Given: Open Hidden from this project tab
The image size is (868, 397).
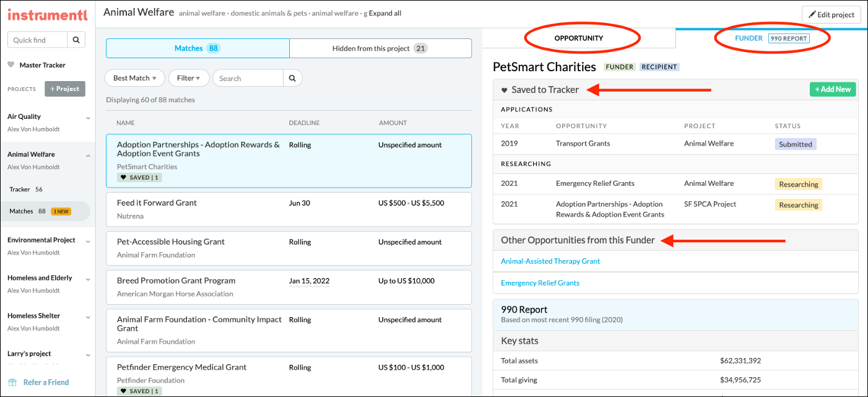Looking at the screenshot, I should tap(380, 48).
